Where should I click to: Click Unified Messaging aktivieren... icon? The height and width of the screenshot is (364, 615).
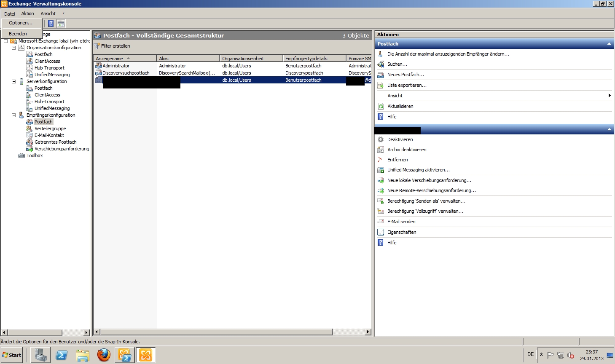point(380,170)
